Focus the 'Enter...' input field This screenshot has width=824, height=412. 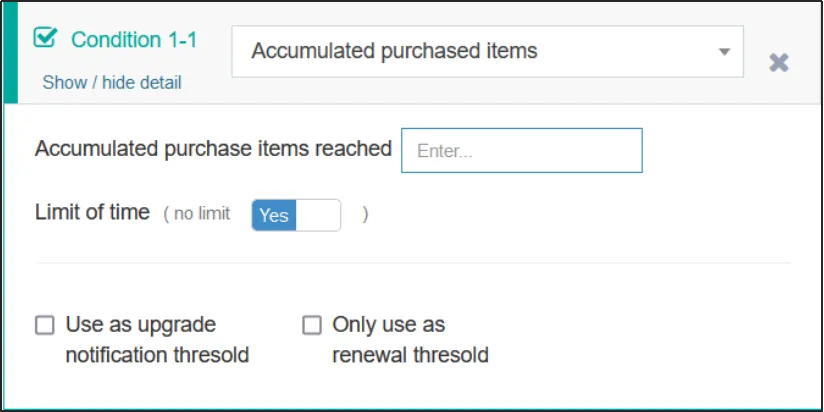point(521,151)
